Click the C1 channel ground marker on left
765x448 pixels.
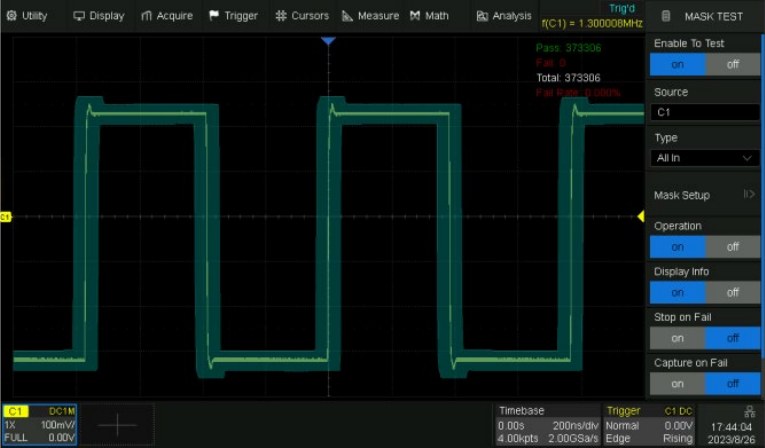click(x=5, y=217)
